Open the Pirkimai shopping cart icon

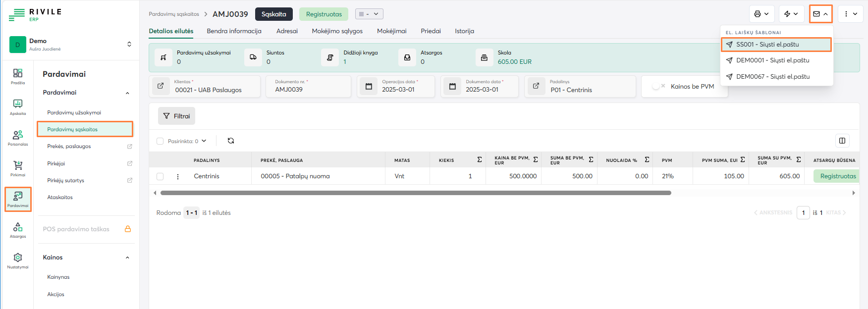[18, 168]
